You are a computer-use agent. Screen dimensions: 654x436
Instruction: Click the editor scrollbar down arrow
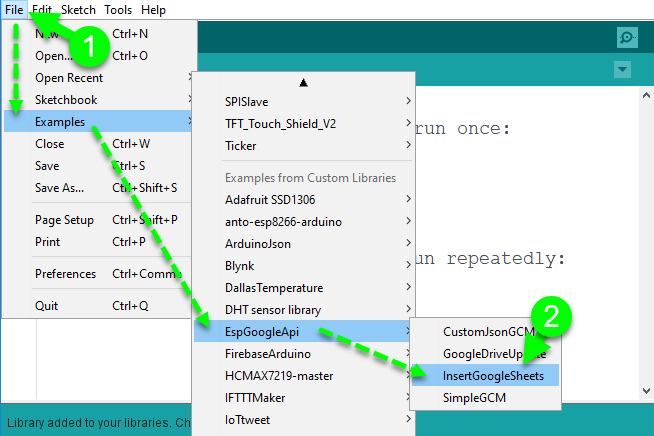point(646,391)
